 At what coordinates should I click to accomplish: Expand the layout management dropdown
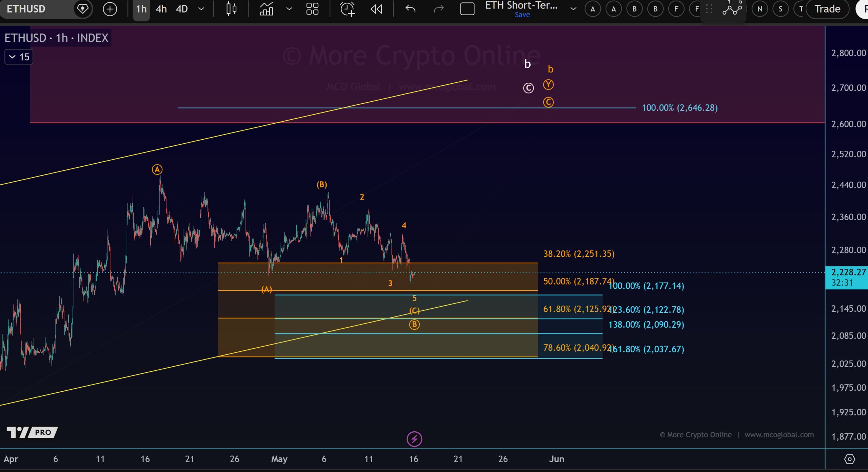[573, 9]
